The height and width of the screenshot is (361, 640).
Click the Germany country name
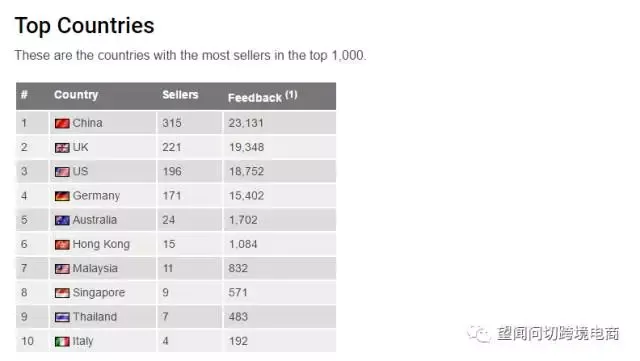tap(96, 196)
